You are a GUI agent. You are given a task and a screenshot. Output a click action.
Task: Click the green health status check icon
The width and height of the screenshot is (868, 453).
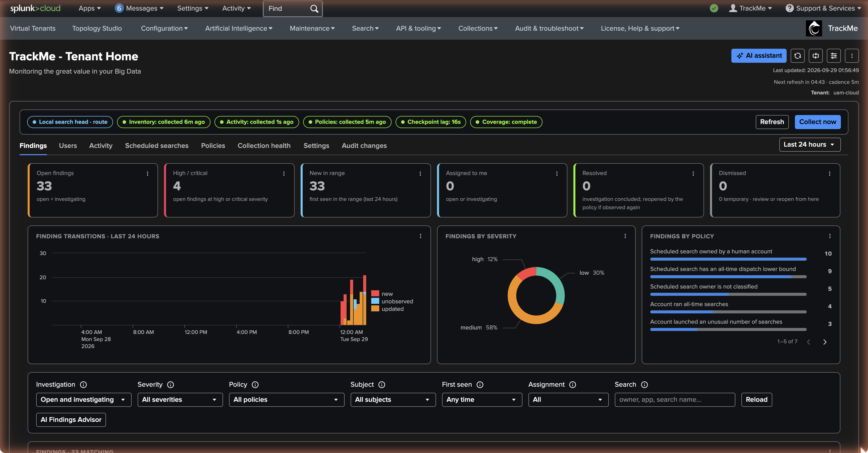coord(714,9)
